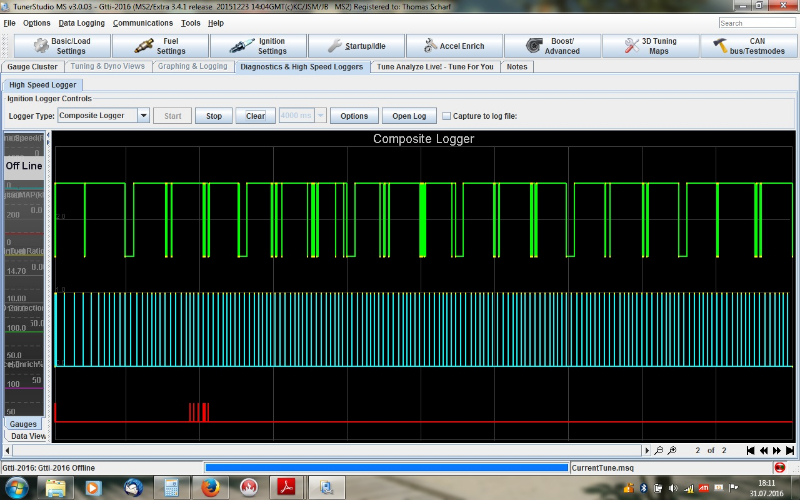
Task: Expand the Logger Type dropdown
Action: [x=143, y=116]
